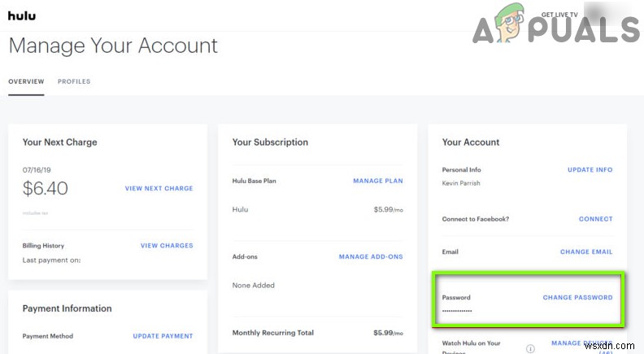Click the Manage Your Account heading
The image size is (644, 354).
click(113, 46)
